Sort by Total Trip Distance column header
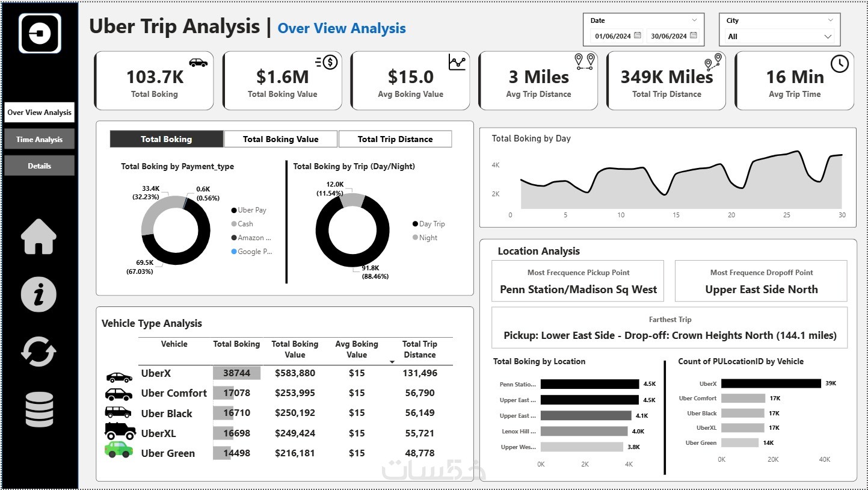 coord(420,349)
